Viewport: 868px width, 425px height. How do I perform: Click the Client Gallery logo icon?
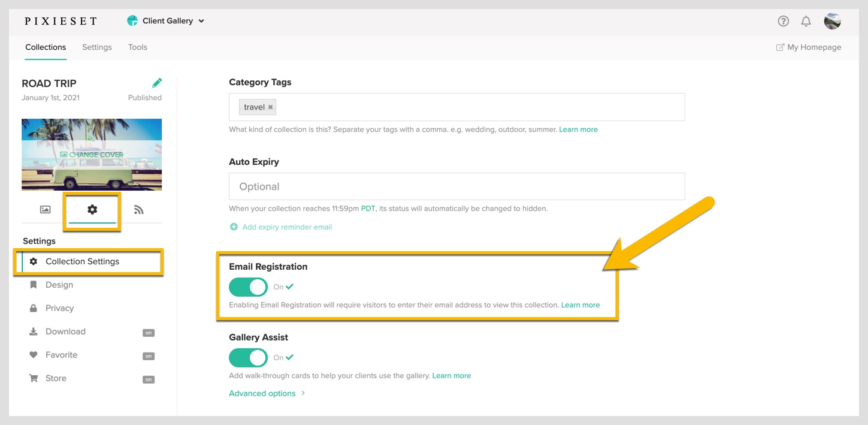132,21
